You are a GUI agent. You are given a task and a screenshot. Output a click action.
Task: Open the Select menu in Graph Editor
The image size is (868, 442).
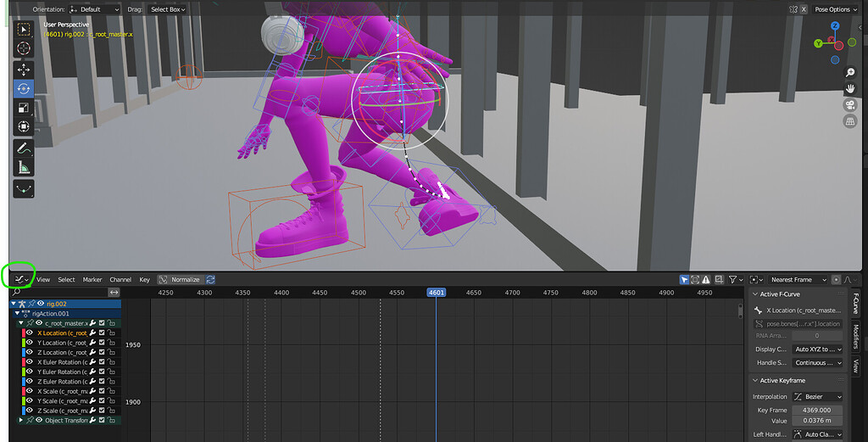click(x=66, y=280)
